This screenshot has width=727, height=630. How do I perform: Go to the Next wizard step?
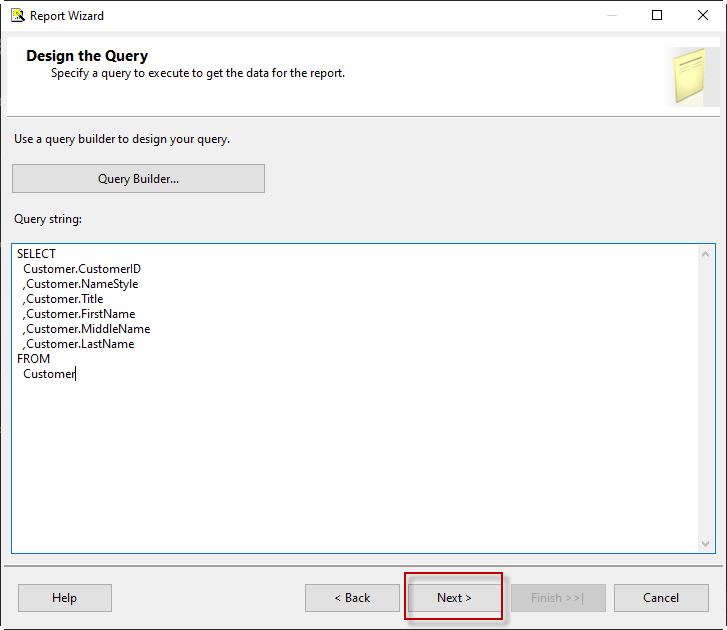pyautogui.click(x=454, y=598)
